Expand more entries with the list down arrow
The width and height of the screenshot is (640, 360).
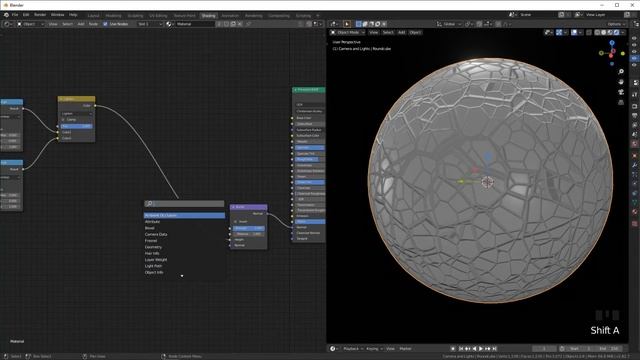pos(182,276)
